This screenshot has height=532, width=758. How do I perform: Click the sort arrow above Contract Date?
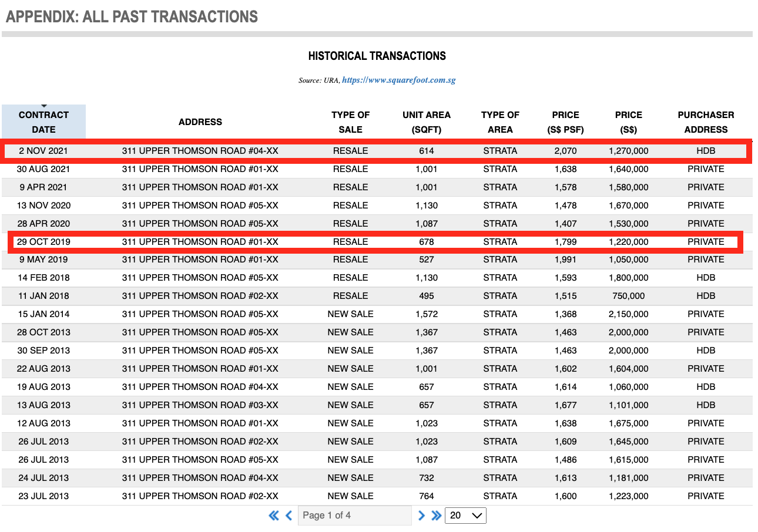click(x=43, y=106)
